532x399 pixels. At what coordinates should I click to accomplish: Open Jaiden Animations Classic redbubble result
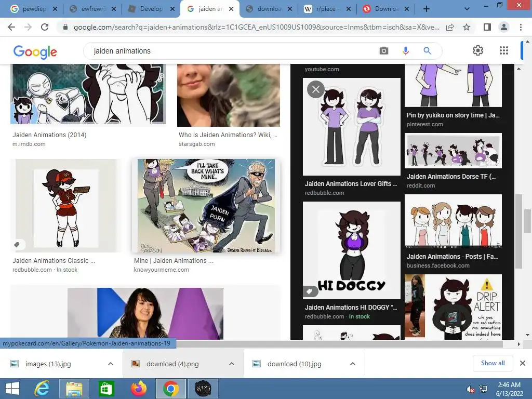pos(54,261)
